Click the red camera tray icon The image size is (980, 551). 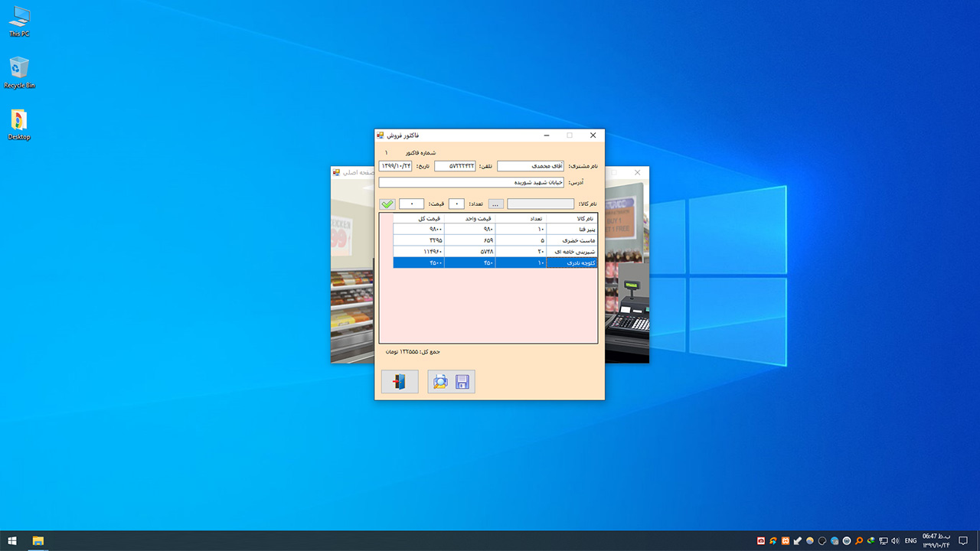click(761, 541)
